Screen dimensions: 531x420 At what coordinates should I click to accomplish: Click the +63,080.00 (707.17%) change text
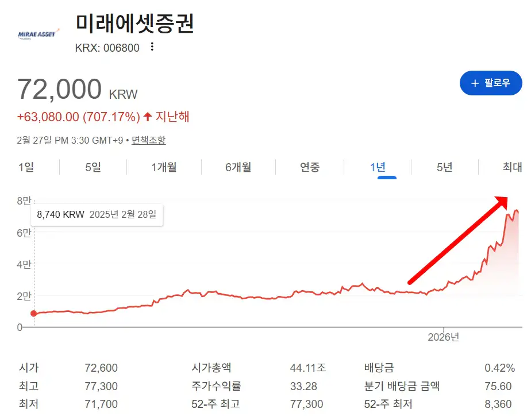pos(79,117)
